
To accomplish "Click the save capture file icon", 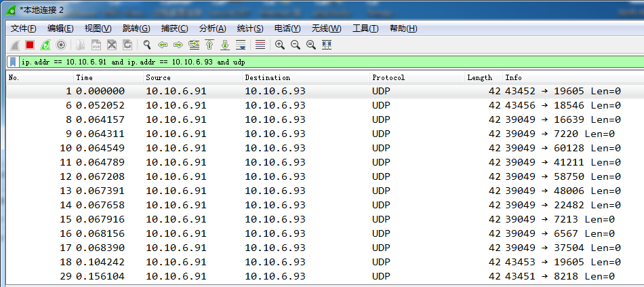I will pos(96,45).
